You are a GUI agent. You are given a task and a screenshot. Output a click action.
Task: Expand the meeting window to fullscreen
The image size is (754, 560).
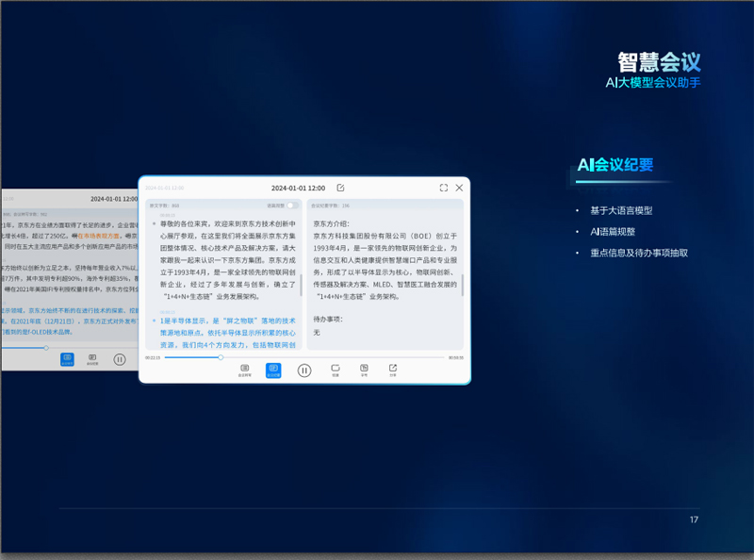[444, 189]
